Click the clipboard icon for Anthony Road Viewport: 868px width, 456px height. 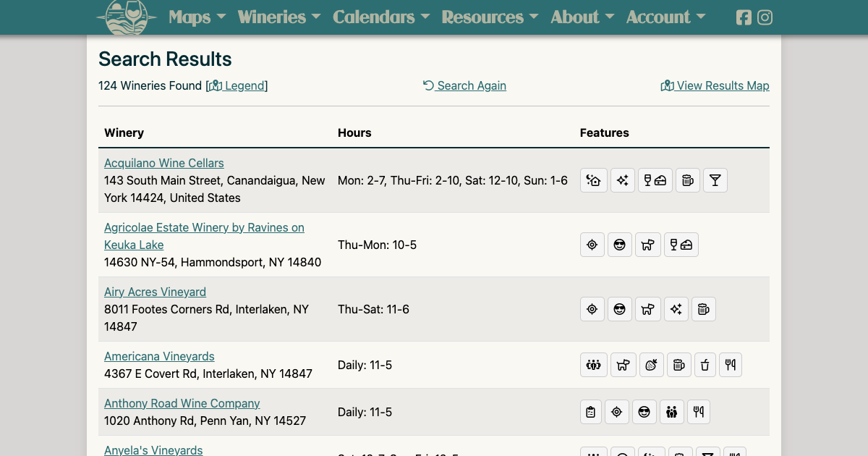(590, 412)
